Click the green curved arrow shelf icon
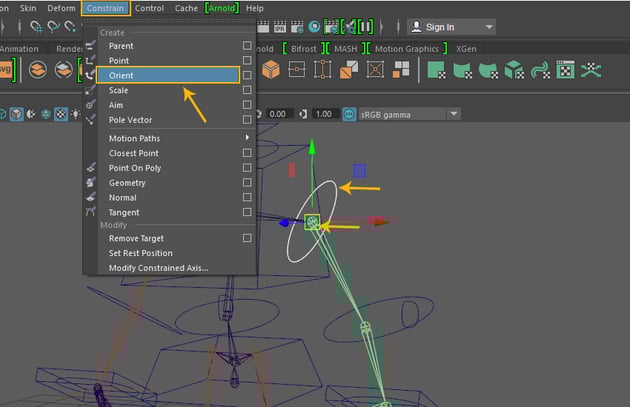630x407 pixels. point(539,69)
